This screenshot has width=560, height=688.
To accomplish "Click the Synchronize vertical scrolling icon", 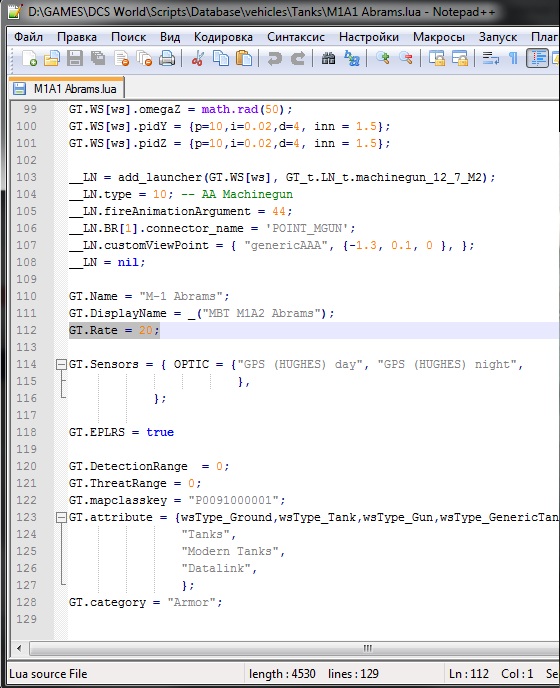I will (436, 58).
